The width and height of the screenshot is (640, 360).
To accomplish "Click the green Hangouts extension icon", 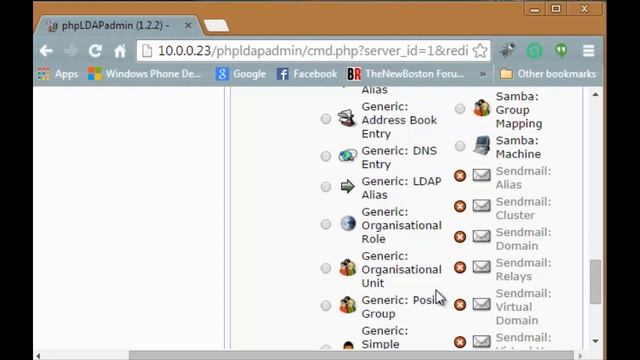I will (x=562, y=51).
